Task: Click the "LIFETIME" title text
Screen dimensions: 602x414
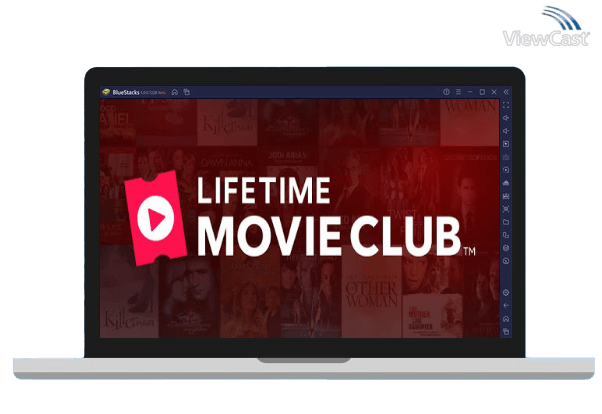Action: point(263,190)
